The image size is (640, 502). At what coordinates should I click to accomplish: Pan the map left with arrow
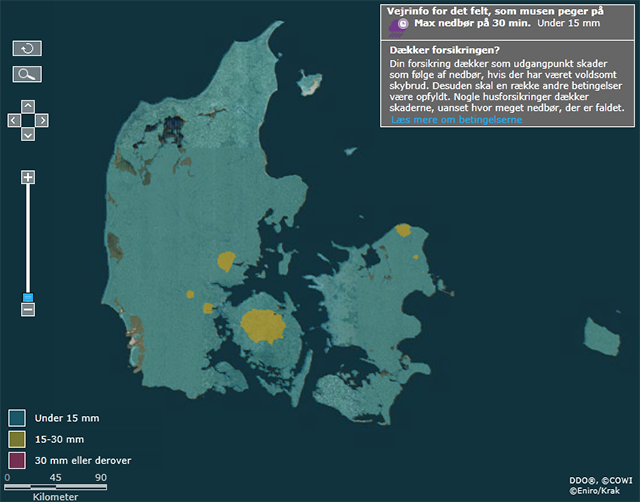tap(14, 120)
